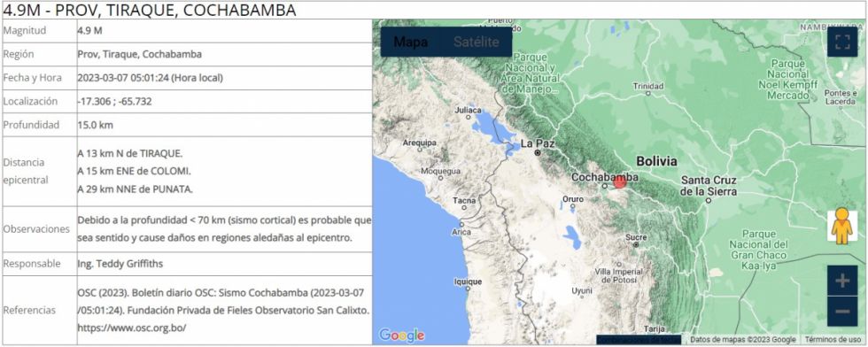Image resolution: width=868 pixels, height=347 pixels.
Task: Select the A 13 km N de TIRAQUE line
Action: click(x=130, y=153)
